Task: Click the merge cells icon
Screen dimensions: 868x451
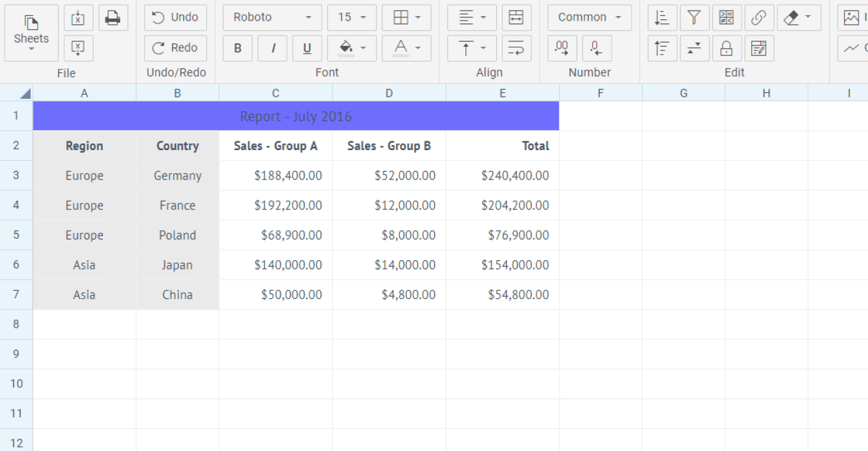Action: pos(516,18)
